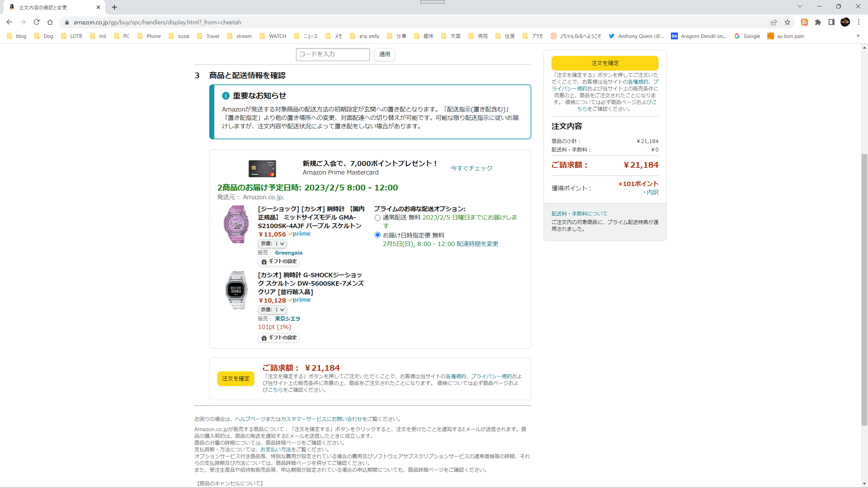Open the Aragorn Elendil Behance bookmark
Viewport: 868px width, 488px height.
click(699, 36)
